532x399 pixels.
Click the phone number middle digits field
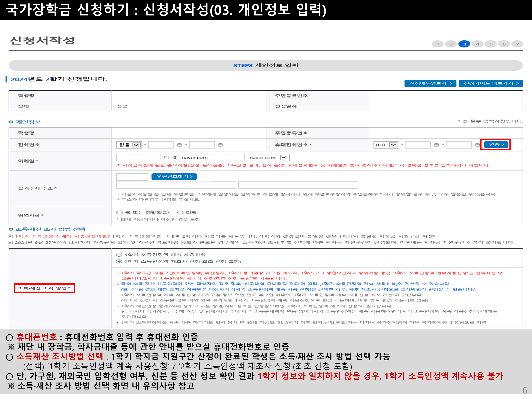click(x=161, y=145)
